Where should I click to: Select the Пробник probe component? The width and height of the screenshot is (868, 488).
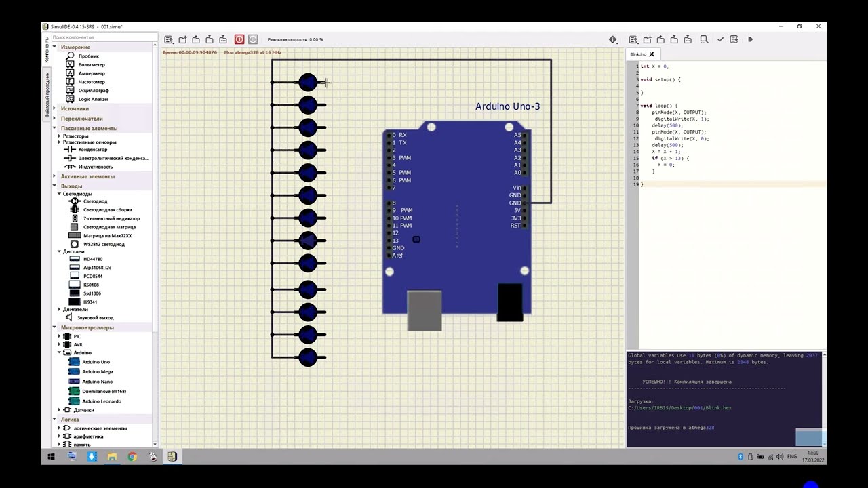click(89, 56)
